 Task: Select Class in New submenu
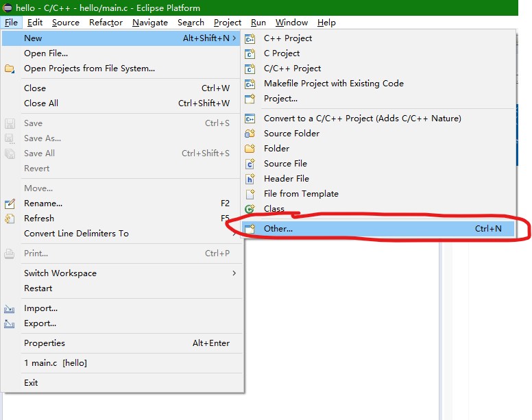378,209
